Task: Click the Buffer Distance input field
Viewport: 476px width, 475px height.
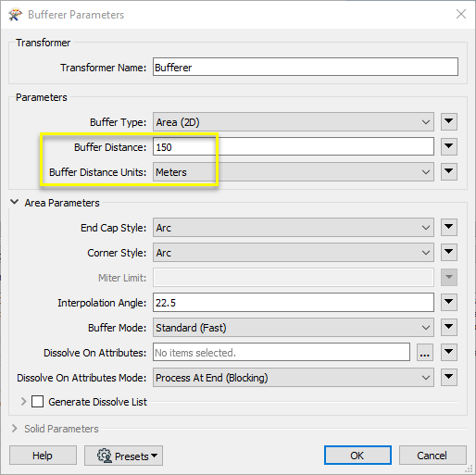Action: pyautogui.click(x=294, y=146)
